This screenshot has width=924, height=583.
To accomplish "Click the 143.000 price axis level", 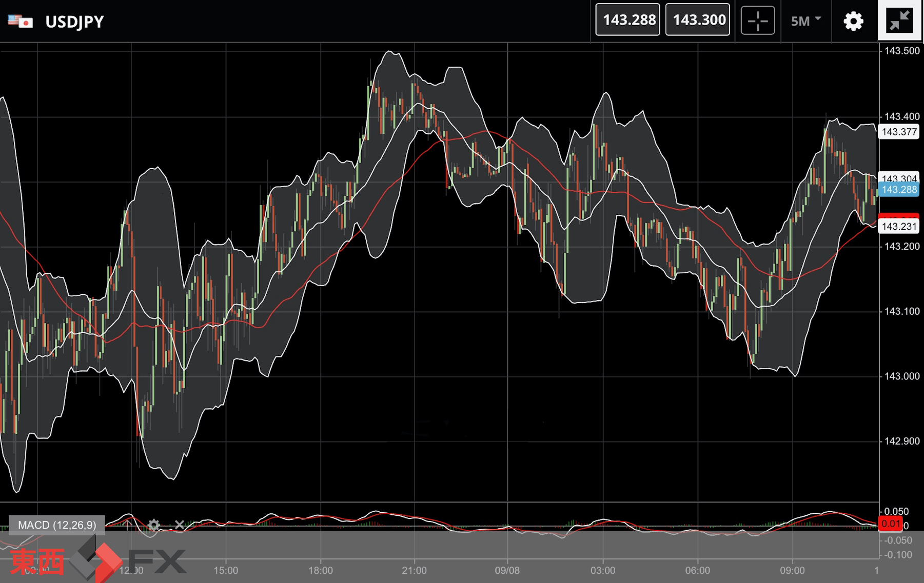I will click(x=901, y=376).
